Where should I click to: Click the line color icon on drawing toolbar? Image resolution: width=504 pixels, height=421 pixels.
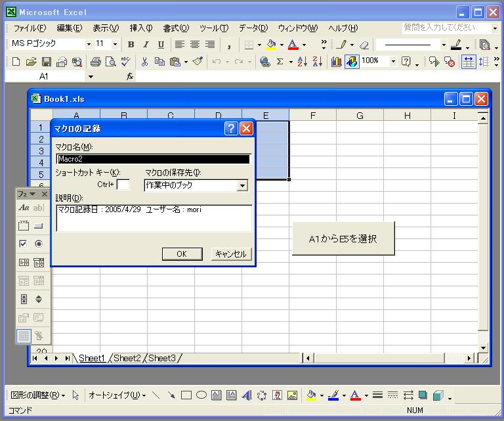[333, 395]
